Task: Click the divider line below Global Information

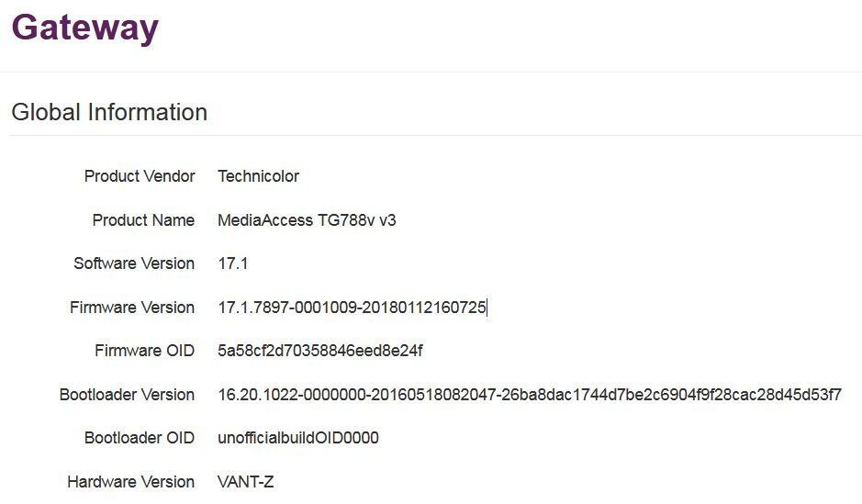Action: (x=435, y=135)
